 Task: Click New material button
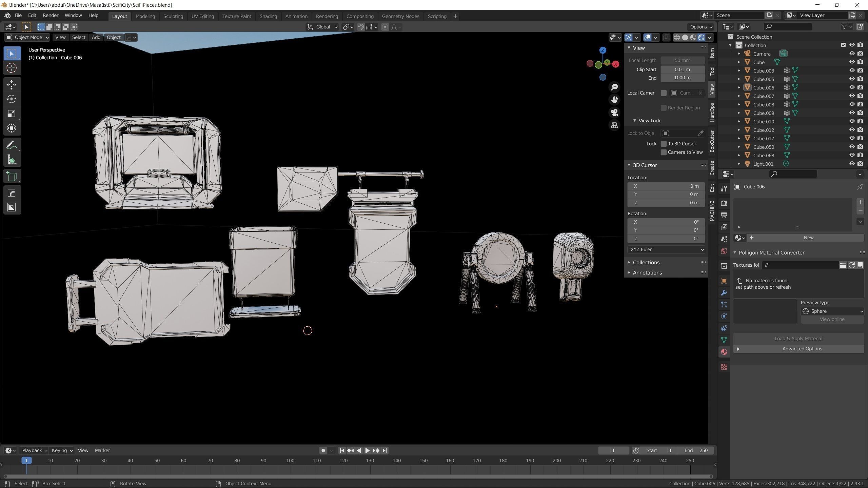pos(808,238)
